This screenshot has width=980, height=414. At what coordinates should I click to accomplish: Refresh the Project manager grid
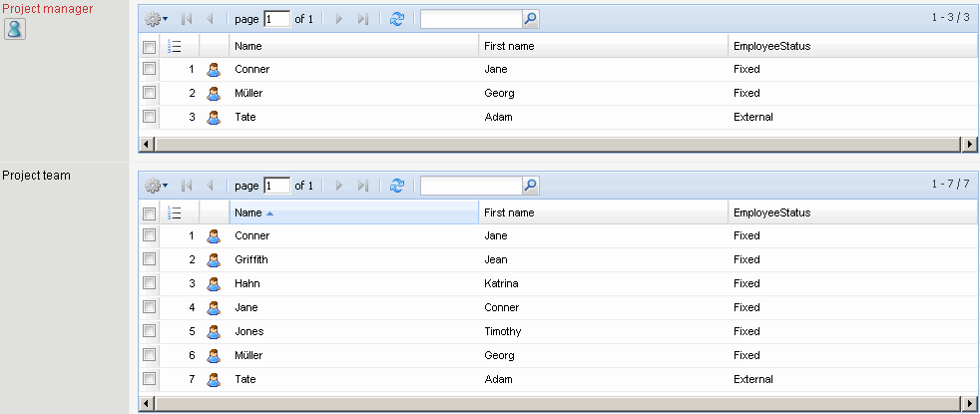[x=397, y=19]
